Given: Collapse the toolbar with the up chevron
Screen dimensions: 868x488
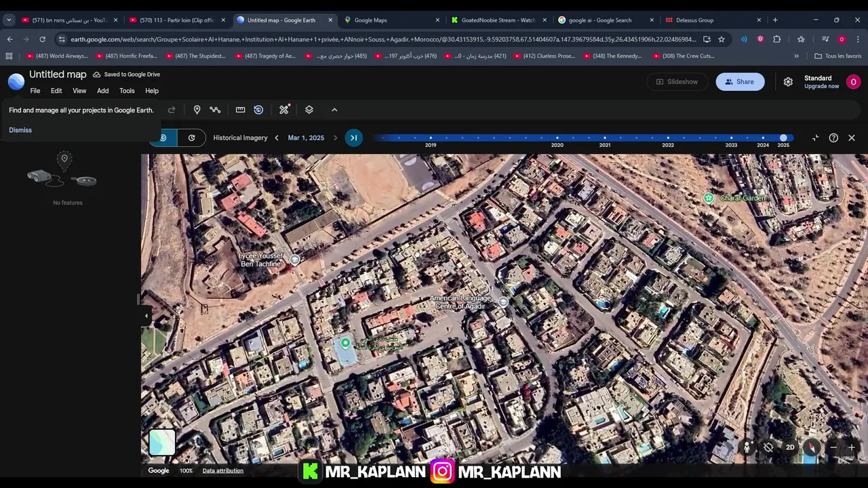Looking at the screenshot, I should tap(334, 110).
